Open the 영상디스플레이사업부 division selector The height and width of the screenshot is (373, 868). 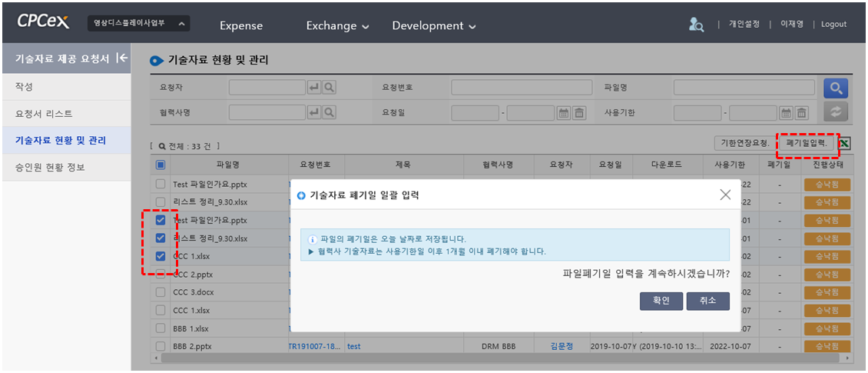[x=139, y=25]
